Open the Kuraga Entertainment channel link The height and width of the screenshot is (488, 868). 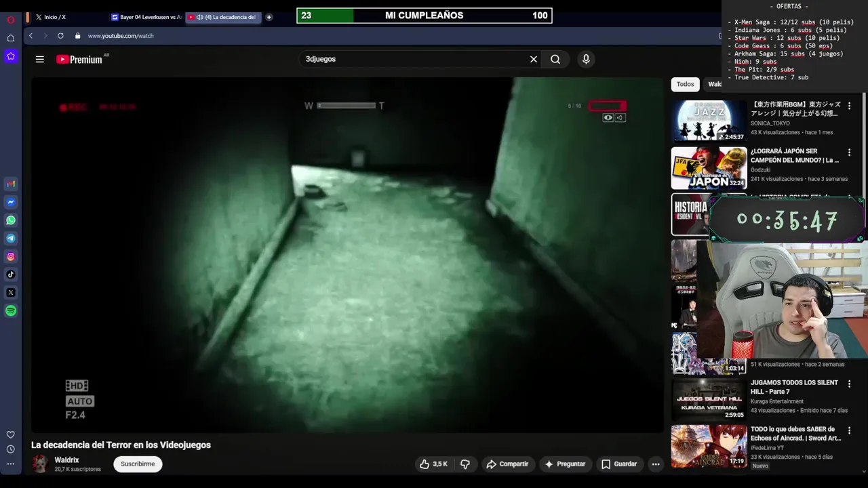click(776, 401)
